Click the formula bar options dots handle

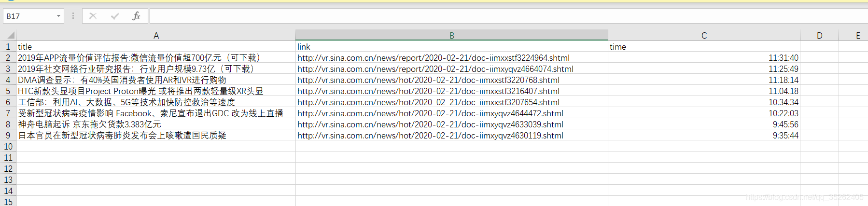[x=73, y=16]
